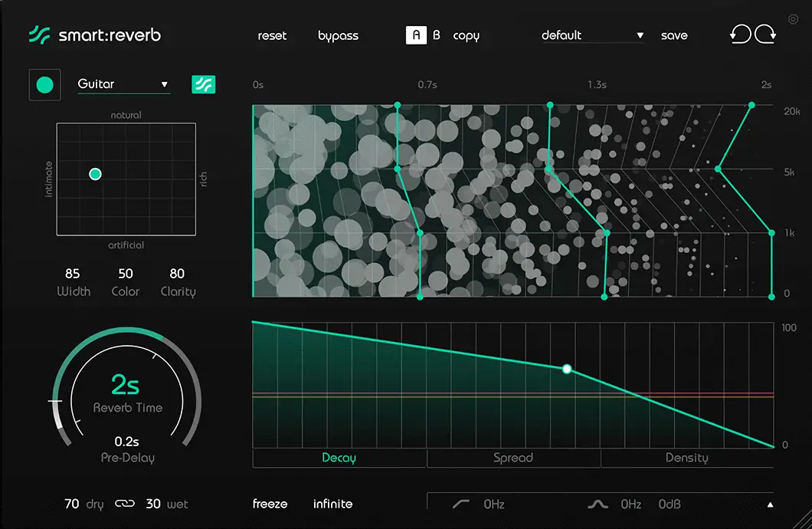The height and width of the screenshot is (529, 812).
Task: Click the Color value 50
Action: (x=126, y=274)
